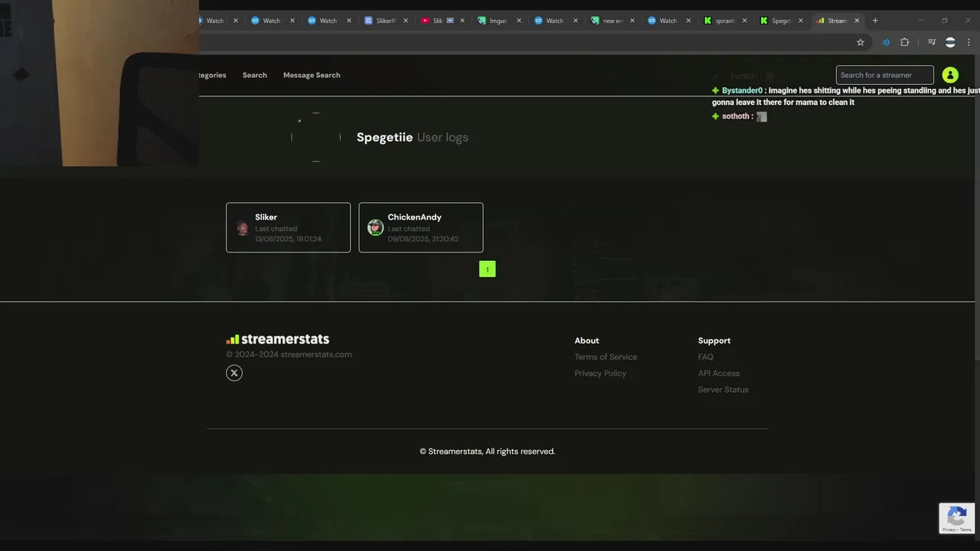Open the API Access link
Viewport: 980px width, 551px height.
718,373
